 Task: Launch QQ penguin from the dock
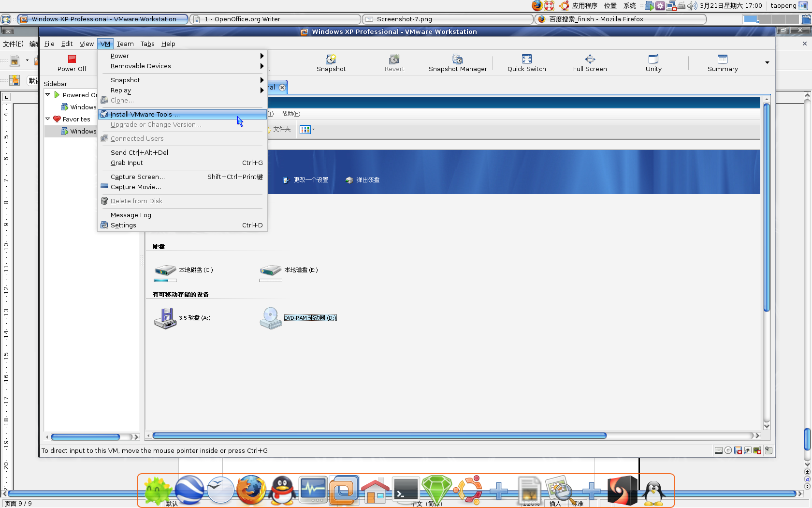pos(282,490)
